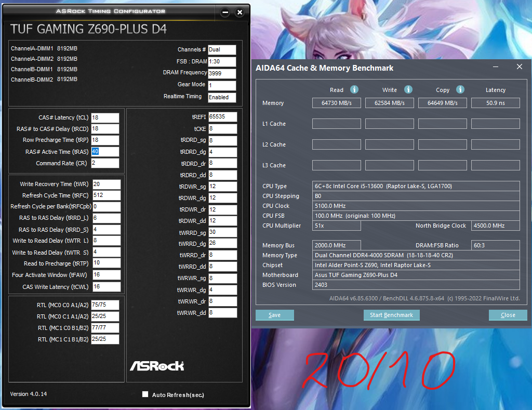Click the Memory Latency result 50.9 ns

pyautogui.click(x=495, y=103)
